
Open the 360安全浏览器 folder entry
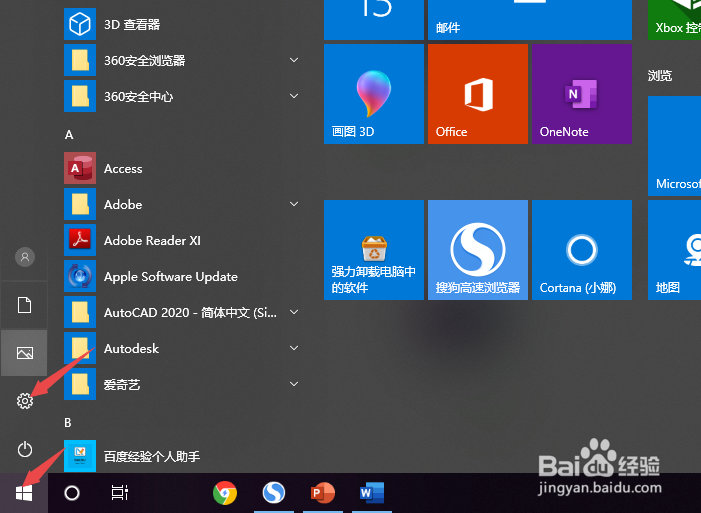(179, 60)
